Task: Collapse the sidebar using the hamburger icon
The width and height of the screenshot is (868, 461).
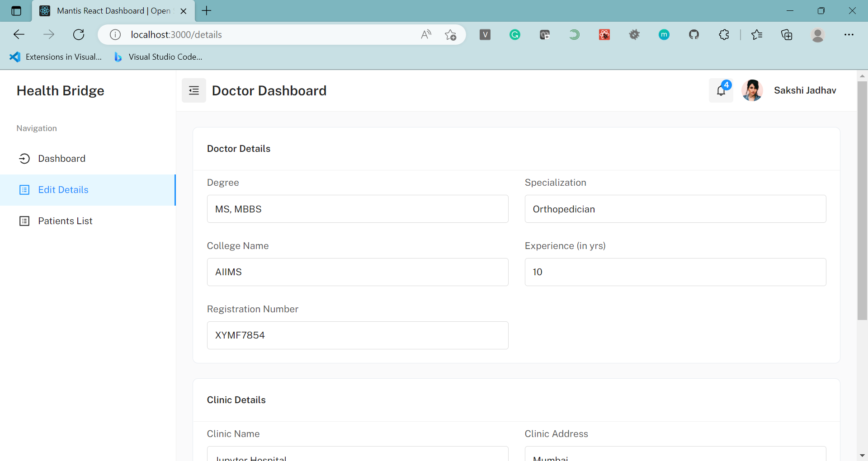Action: [x=193, y=90]
